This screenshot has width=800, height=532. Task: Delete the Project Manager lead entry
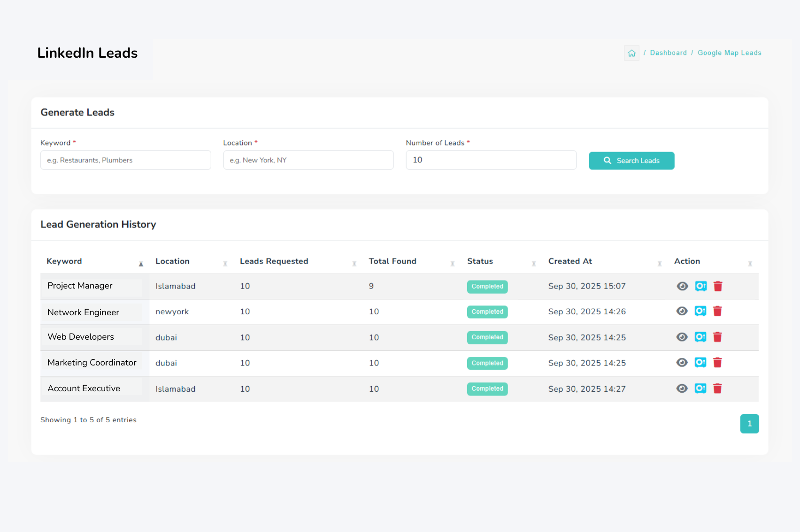718,286
